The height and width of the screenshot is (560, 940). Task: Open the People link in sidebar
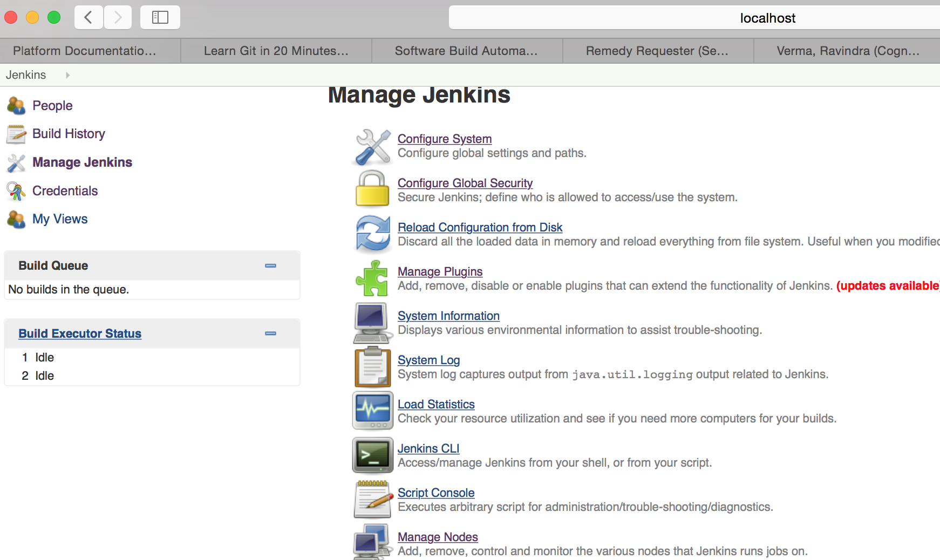pos(52,106)
